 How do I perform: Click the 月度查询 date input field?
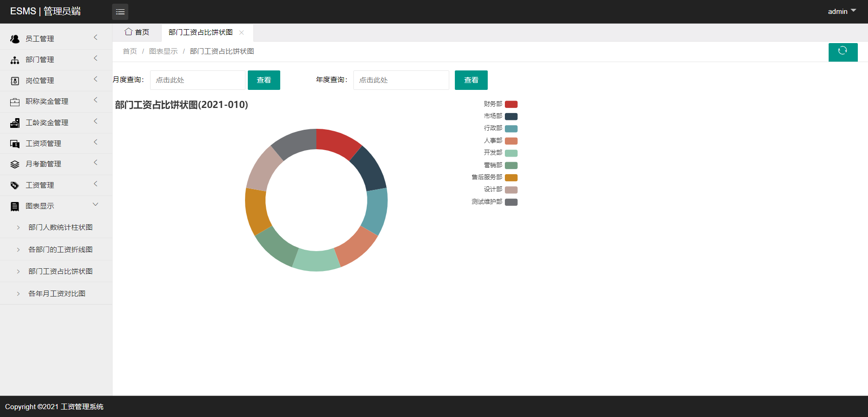198,80
